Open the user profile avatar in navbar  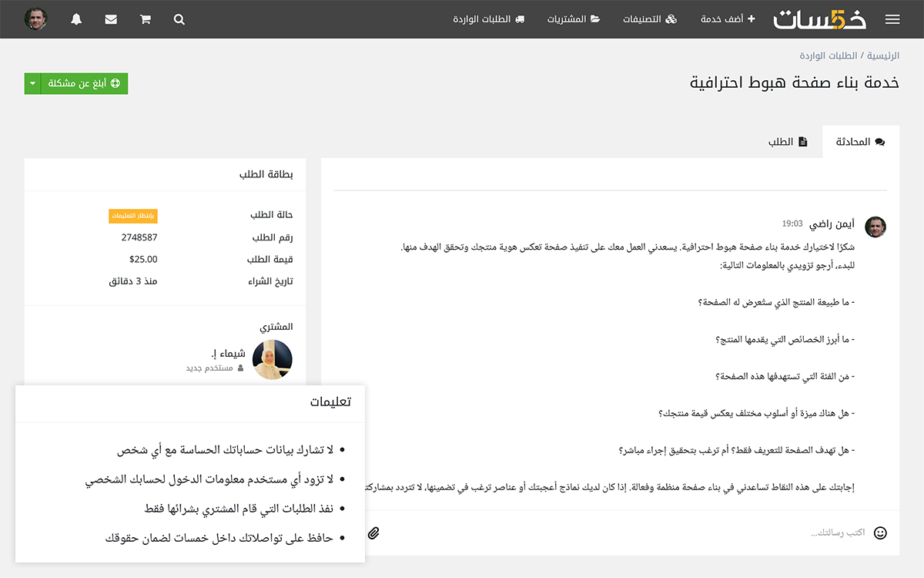(x=35, y=19)
